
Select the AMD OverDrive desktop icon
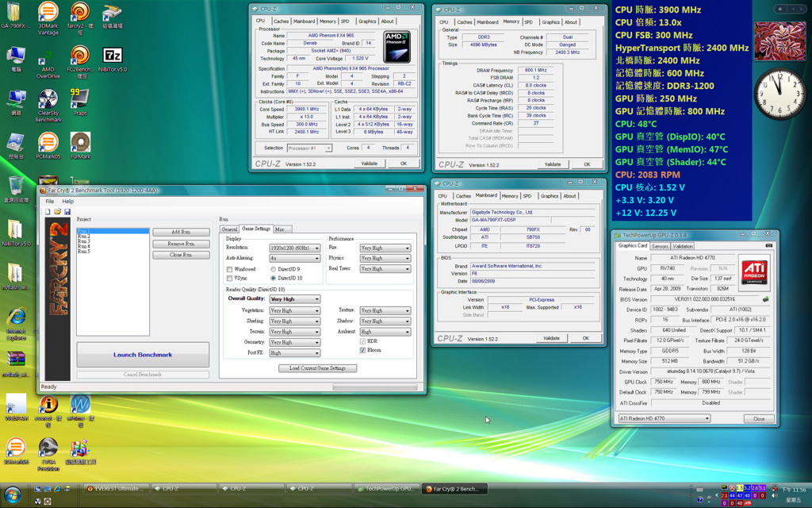click(x=48, y=62)
